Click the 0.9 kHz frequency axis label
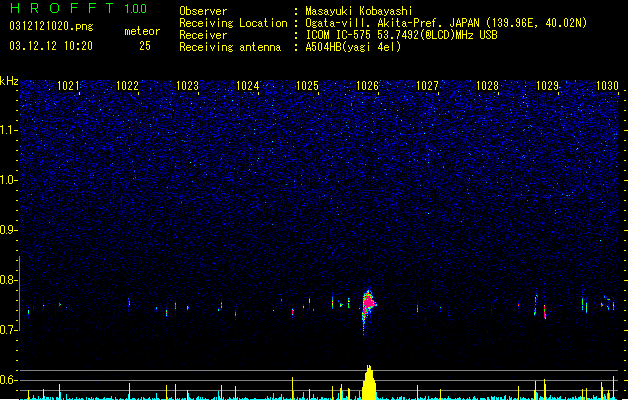629x400 pixels. 9,230
